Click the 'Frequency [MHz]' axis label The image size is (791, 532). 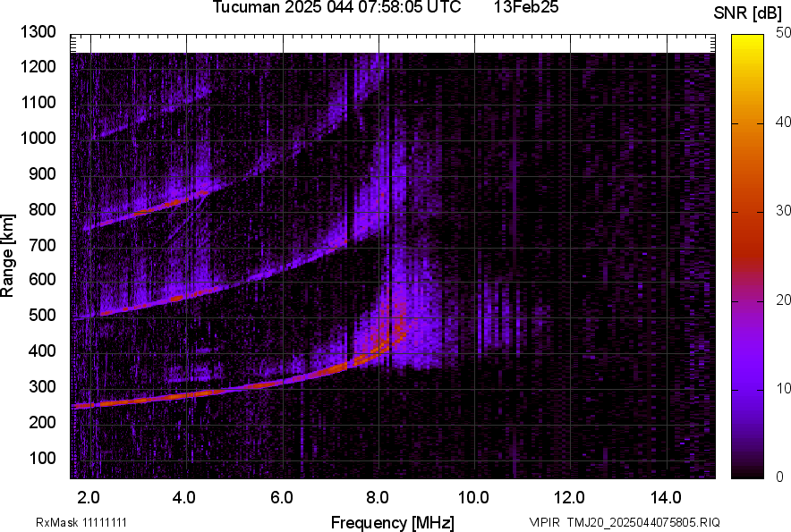(x=393, y=522)
